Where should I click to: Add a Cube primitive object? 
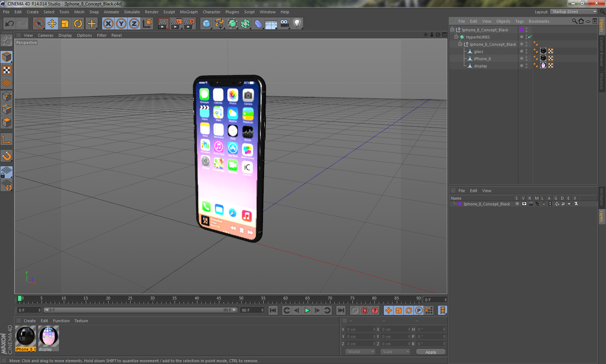[206, 24]
